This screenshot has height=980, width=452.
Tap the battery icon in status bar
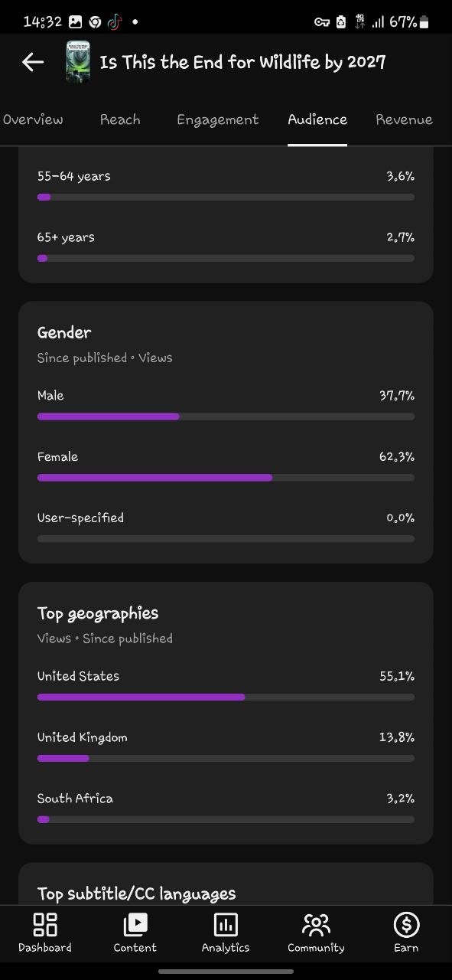point(424,22)
